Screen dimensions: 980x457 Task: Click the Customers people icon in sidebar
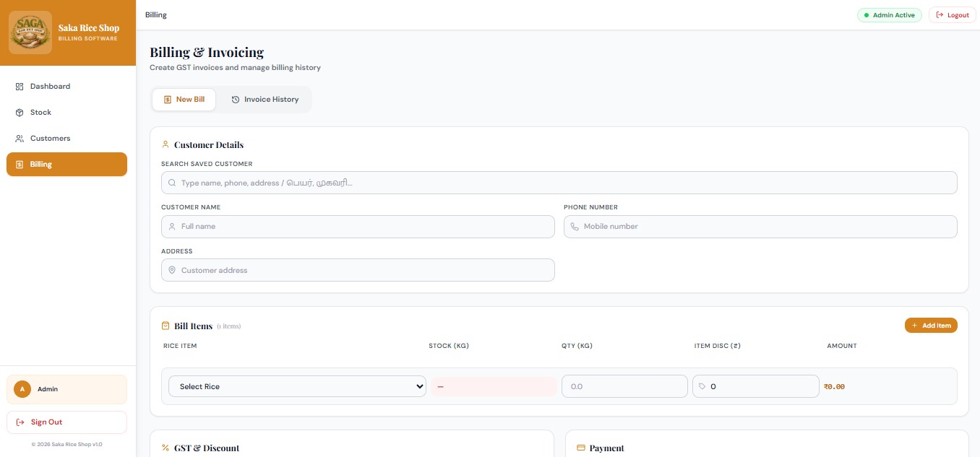pyautogui.click(x=20, y=139)
